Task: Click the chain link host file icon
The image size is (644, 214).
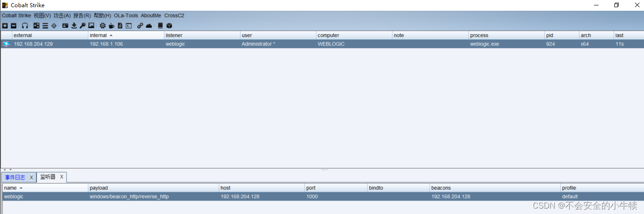Action: 140,26
